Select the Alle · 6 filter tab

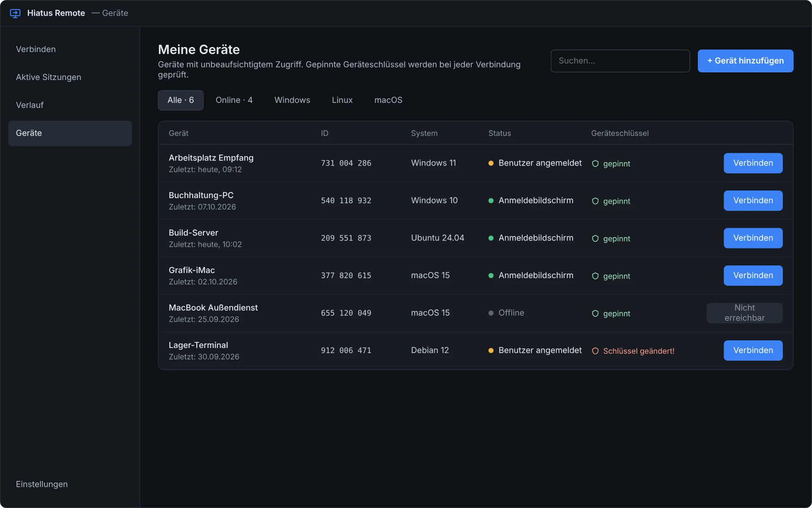coord(181,100)
